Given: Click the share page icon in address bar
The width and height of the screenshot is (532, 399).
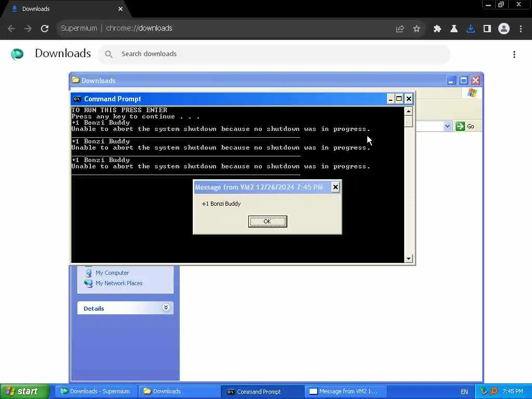Looking at the screenshot, I should coord(400,29).
